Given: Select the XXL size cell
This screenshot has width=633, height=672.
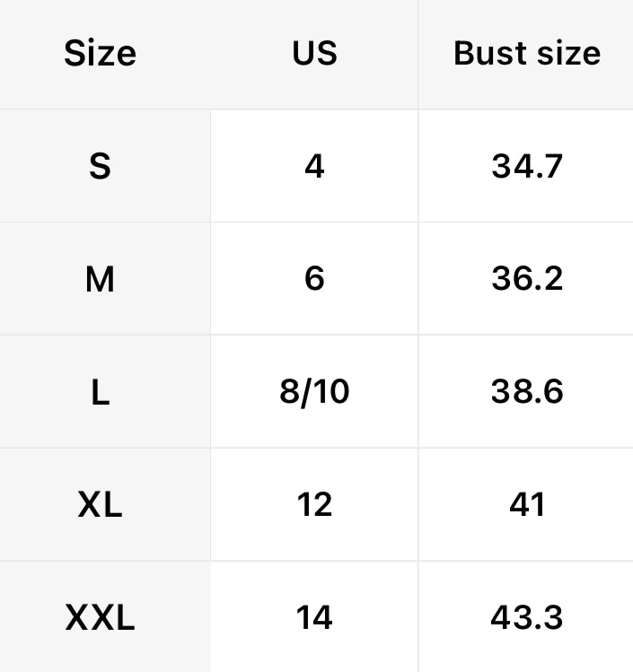Looking at the screenshot, I should coord(100,618).
